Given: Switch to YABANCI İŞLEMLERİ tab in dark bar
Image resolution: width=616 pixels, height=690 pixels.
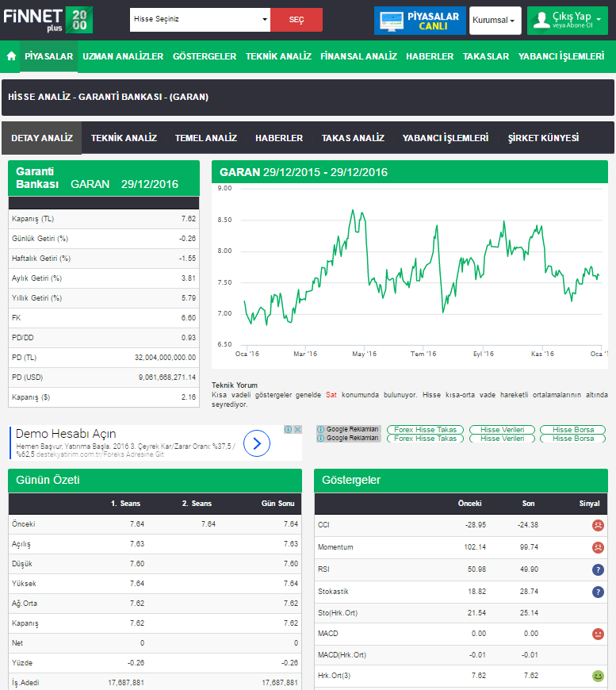Looking at the screenshot, I should point(446,138).
